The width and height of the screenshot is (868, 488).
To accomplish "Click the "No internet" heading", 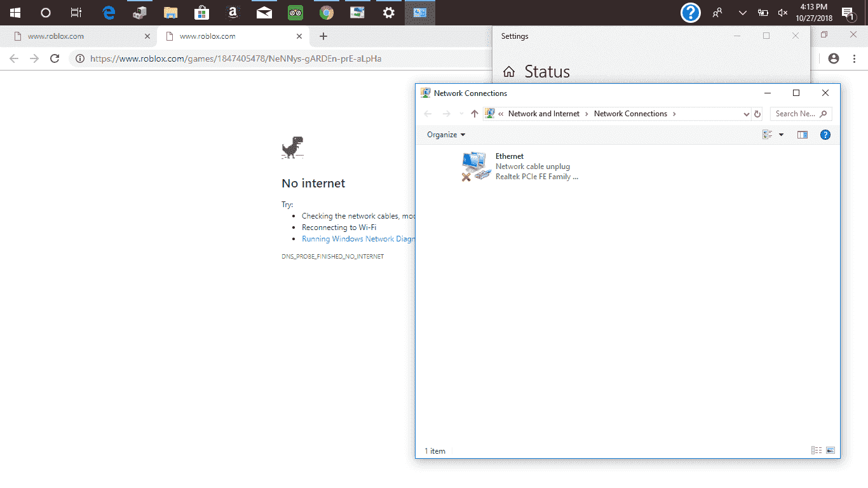I will pyautogui.click(x=313, y=183).
